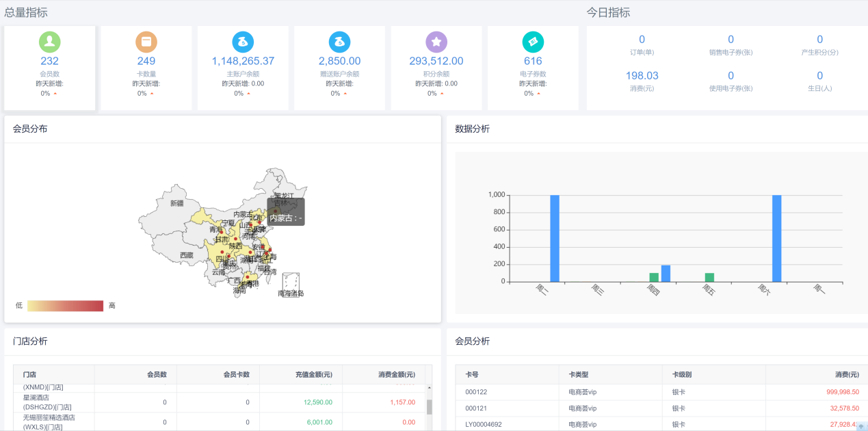Click today's 198.03 消费 value
Viewport: 868px width, 431px height.
(x=642, y=75)
